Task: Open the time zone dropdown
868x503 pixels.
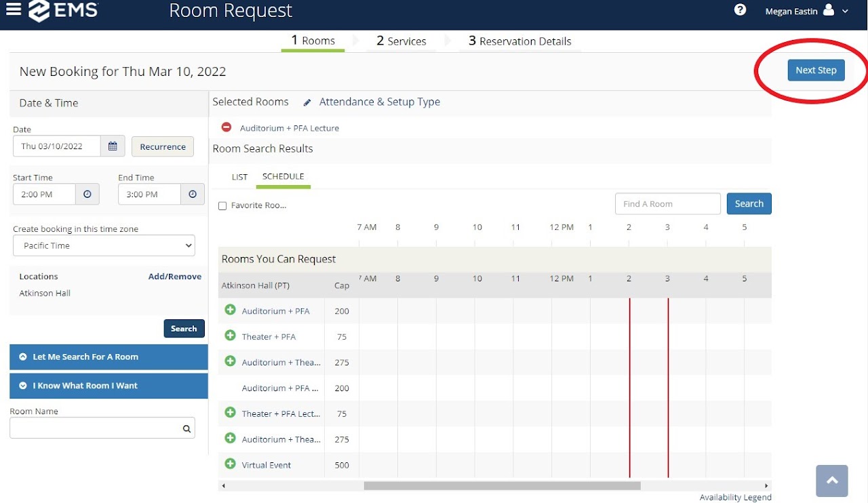Action: (104, 245)
